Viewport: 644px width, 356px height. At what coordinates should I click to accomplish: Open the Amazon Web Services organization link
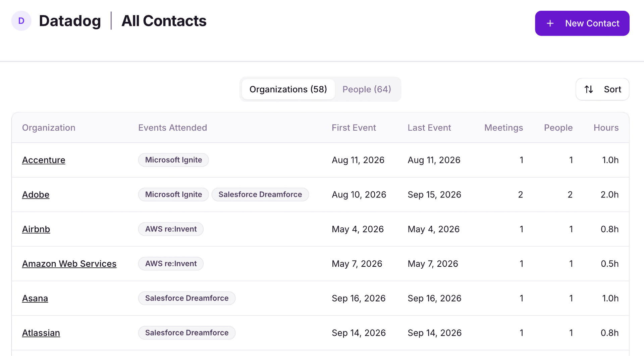point(69,264)
